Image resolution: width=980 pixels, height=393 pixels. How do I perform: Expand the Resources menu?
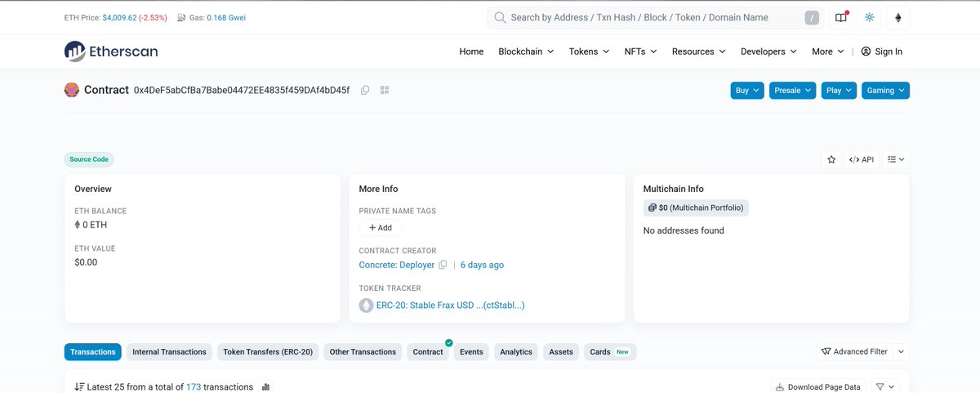tap(698, 51)
